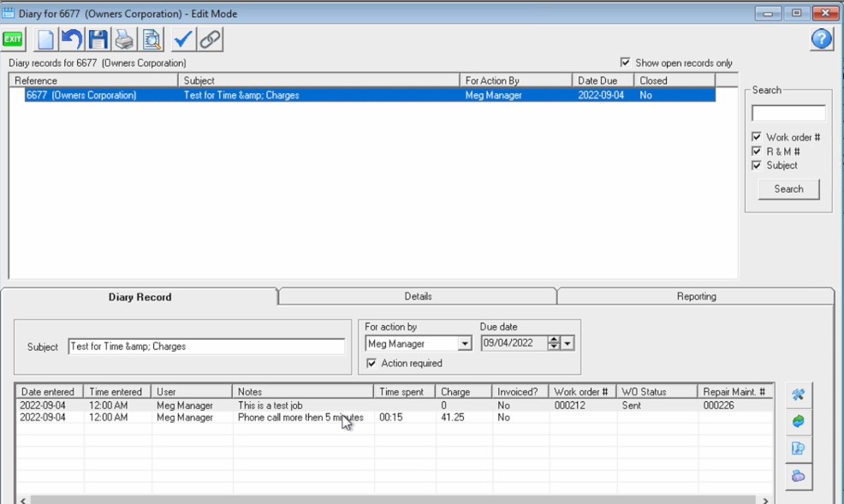Toggle the 'Show open records only' checkbox
The width and height of the screenshot is (844, 504).
pos(626,62)
